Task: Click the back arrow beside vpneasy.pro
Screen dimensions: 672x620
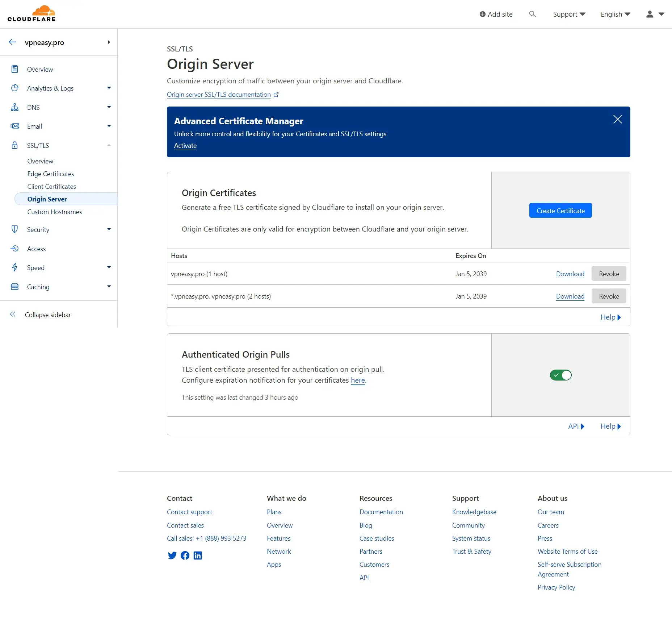Action: tap(13, 42)
